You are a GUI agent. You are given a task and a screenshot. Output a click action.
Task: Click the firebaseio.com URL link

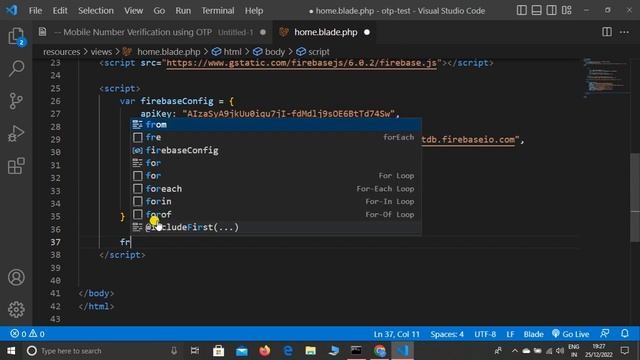coord(468,139)
